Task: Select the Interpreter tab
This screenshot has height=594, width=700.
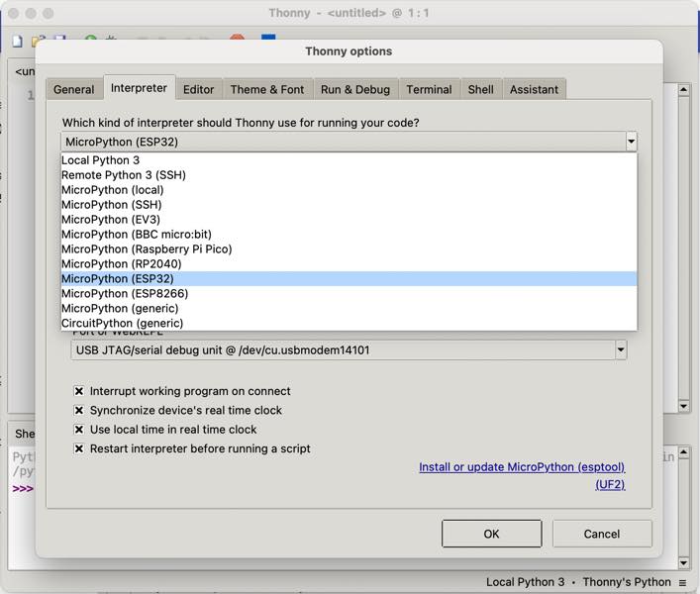Action: pyautogui.click(x=140, y=88)
